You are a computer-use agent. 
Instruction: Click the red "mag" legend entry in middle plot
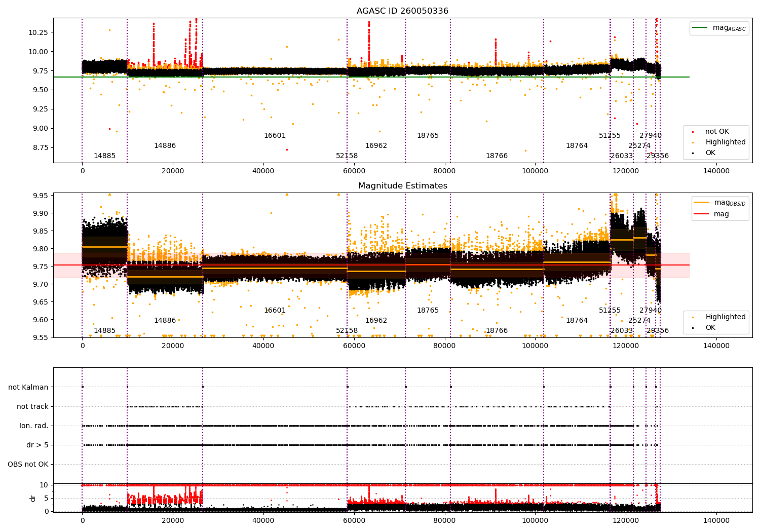[711, 214]
